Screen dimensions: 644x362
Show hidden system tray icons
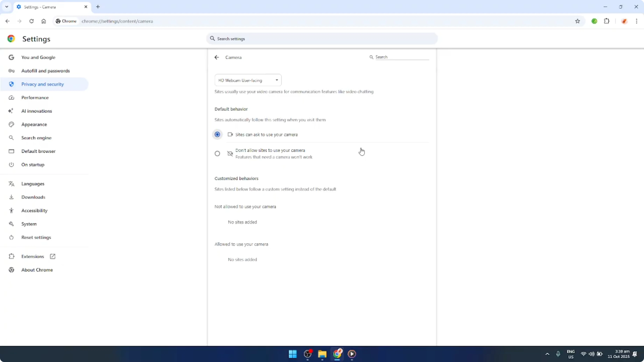click(547, 354)
